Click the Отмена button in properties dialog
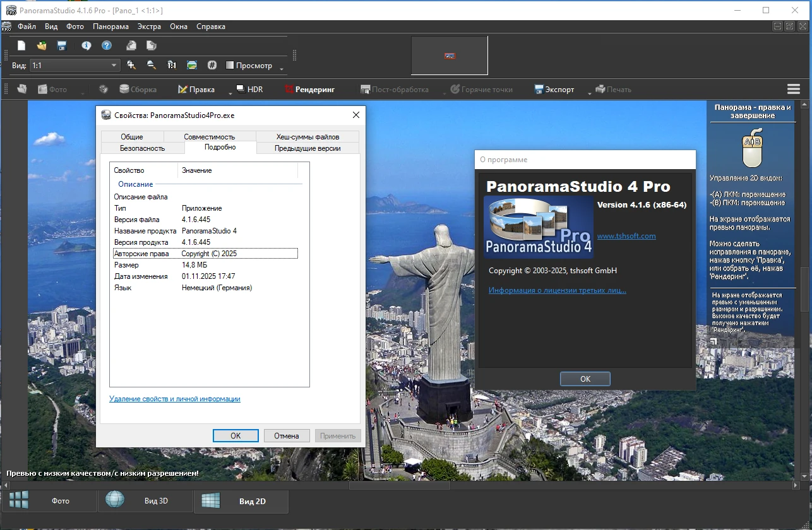The height and width of the screenshot is (530, 812). pos(286,435)
